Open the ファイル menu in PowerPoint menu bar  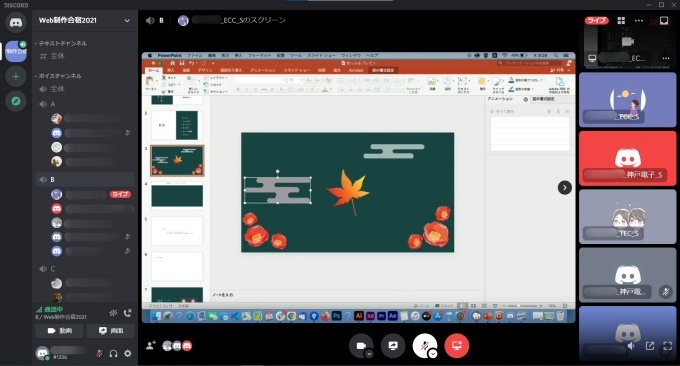point(195,56)
